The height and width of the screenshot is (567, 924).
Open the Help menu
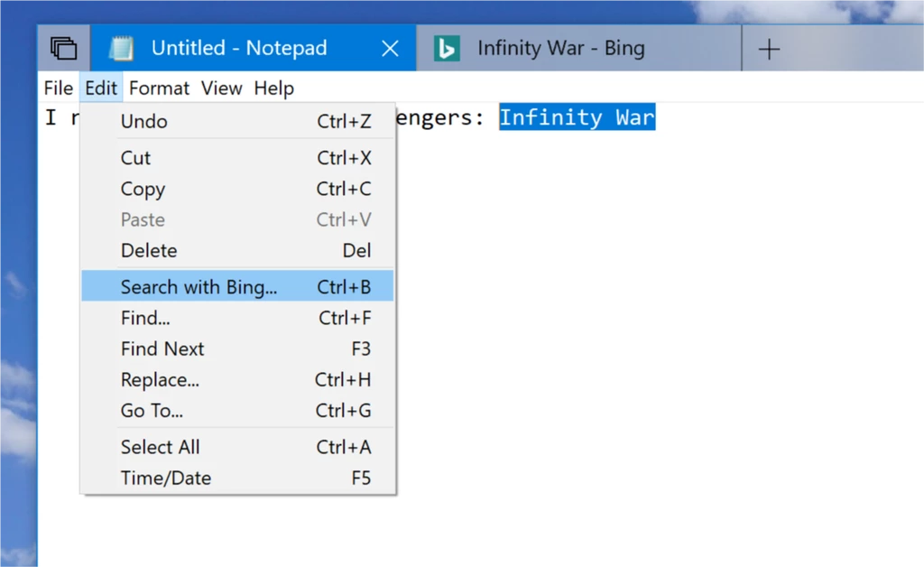pos(273,88)
